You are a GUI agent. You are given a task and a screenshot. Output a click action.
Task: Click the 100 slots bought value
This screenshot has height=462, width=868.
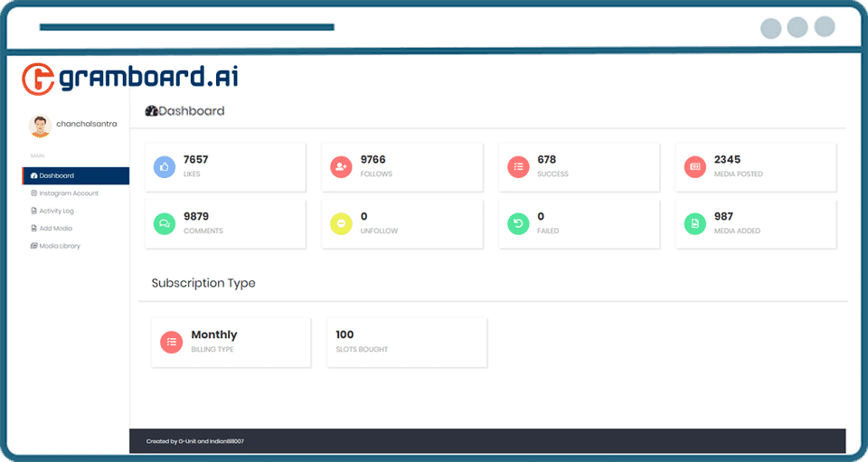[x=344, y=335]
